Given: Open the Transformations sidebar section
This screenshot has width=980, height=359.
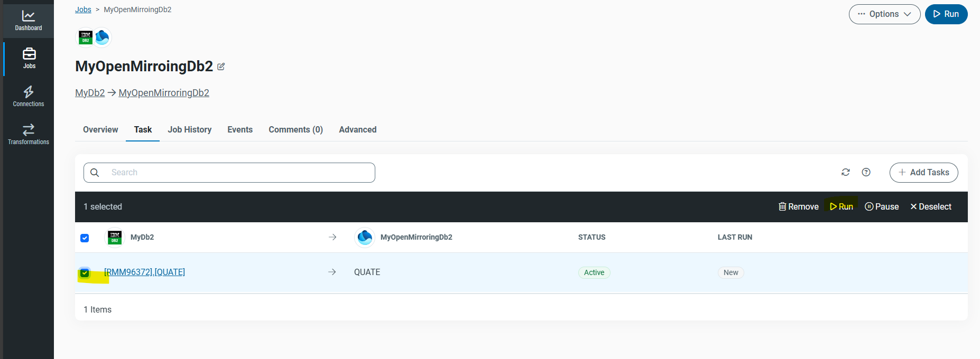Looking at the screenshot, I should (x=29, y=135).
